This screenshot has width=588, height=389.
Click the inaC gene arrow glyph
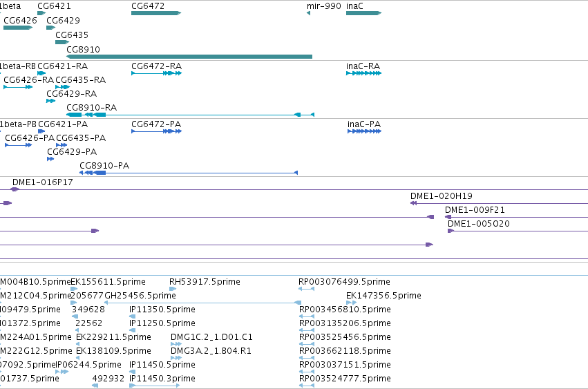pos(363,13)
